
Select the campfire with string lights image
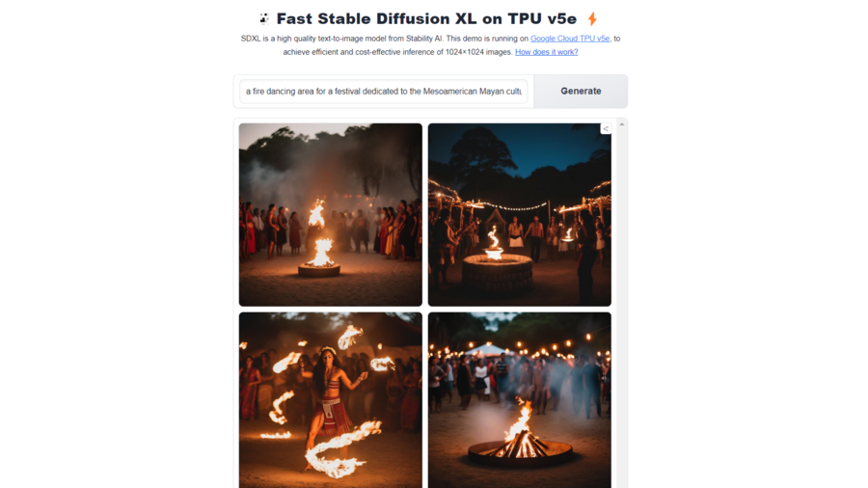point(519,400)
